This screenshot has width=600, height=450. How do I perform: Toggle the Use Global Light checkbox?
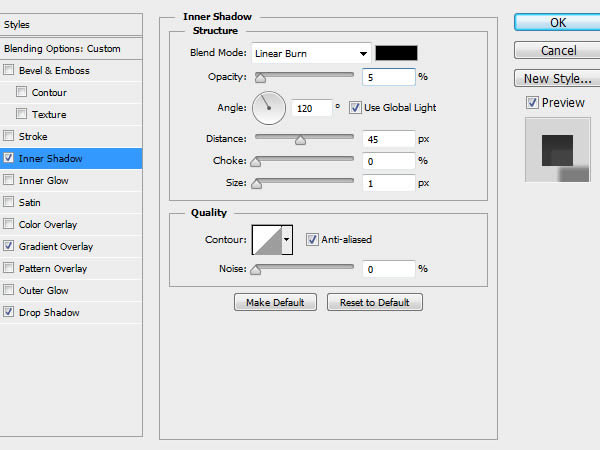click(355, 108)
